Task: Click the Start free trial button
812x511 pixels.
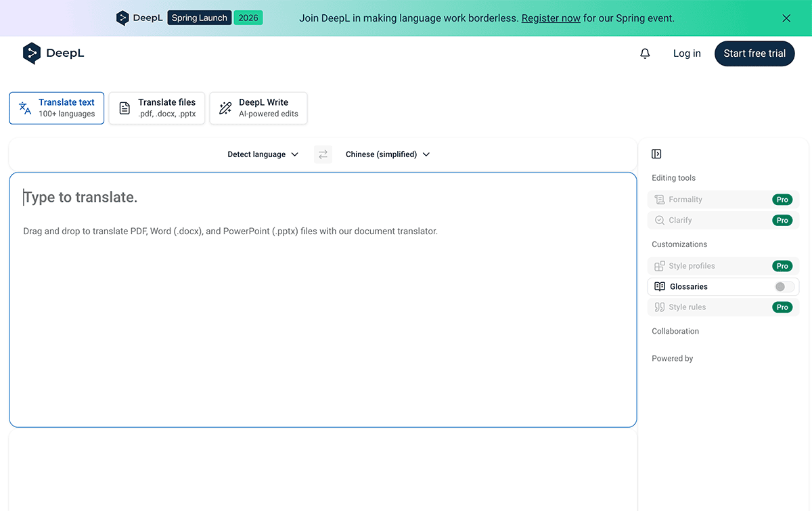Action: click(754, 53)
